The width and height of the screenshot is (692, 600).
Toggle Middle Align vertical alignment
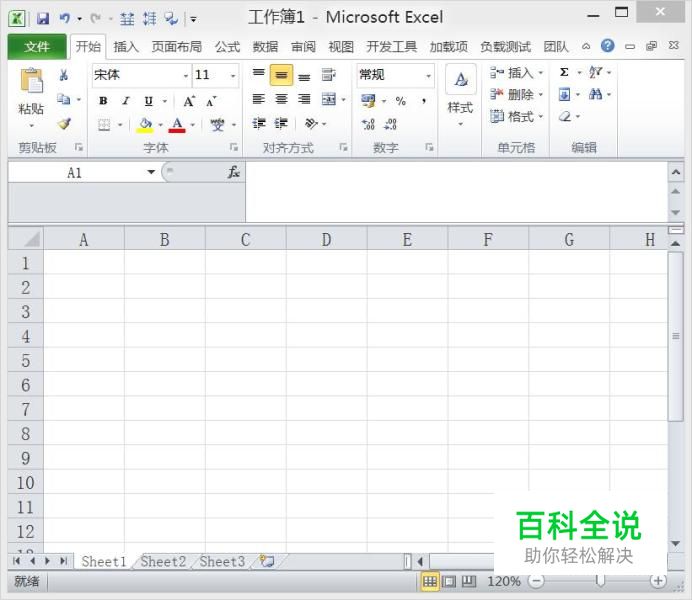tap(281, 75)
